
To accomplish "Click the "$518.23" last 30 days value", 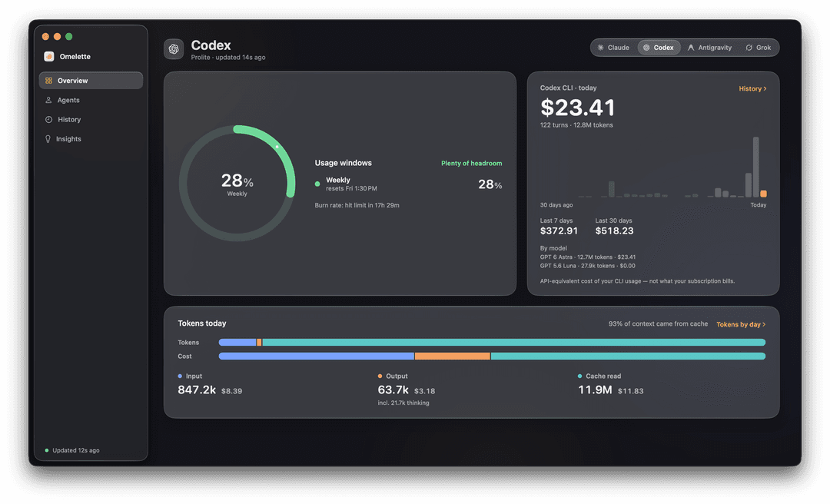I will coord(615,230).
